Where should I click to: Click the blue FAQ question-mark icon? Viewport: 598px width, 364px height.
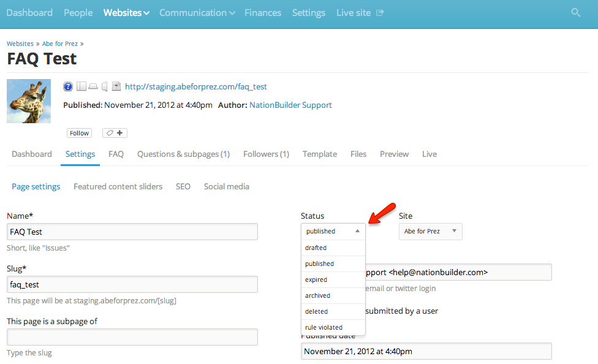point(68,86)
